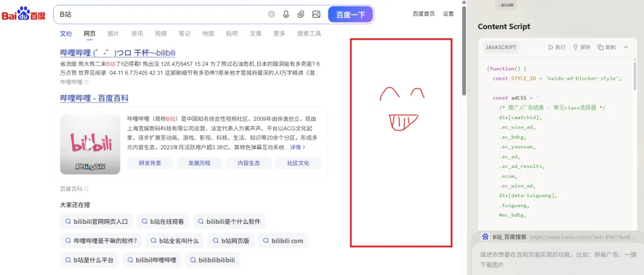Click the .ecom code tag
This screenshot has width=644, height=275.
[x=505, y=5]
